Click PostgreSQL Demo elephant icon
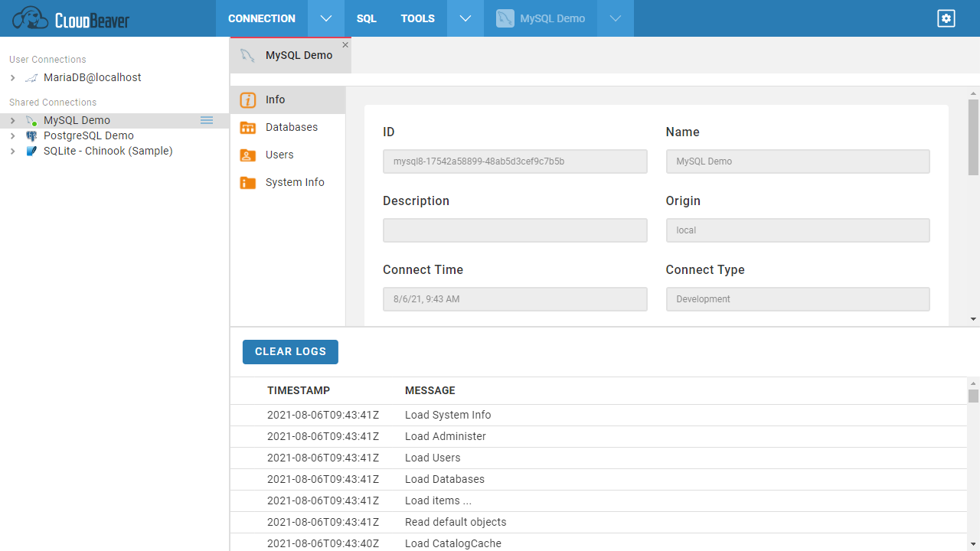Screen dimensions: 980x551 [x=31, y=135]
